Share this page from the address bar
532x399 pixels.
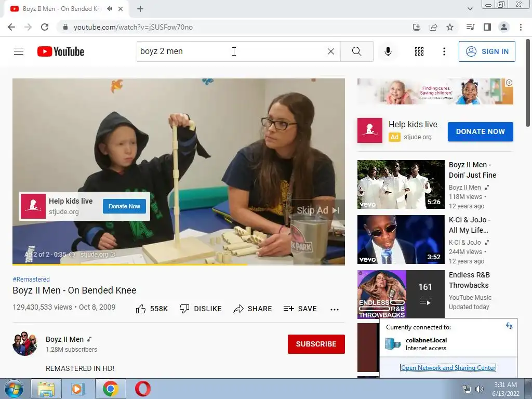(x=433, y=27)
